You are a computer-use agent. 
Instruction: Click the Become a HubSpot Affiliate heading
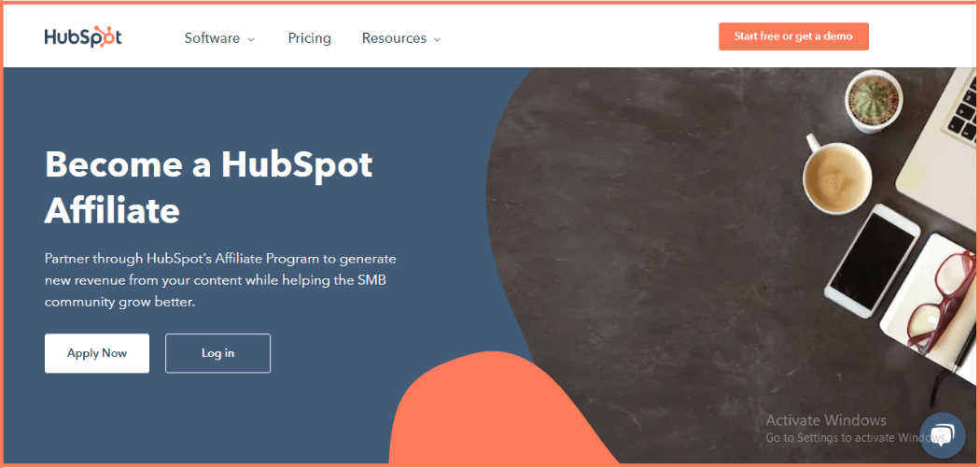tap(208, 188)
